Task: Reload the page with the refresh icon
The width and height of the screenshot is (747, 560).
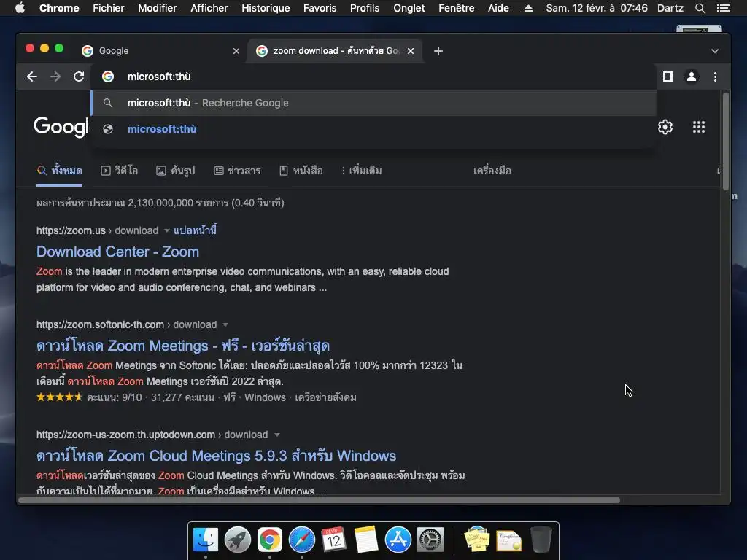Action: pyautogui.click(x=79, y=77)
